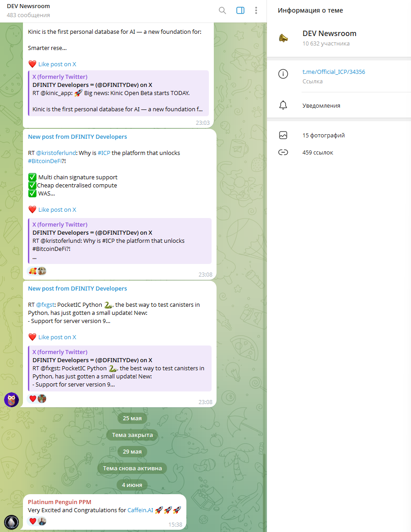The height and width of the screenshot is (532, 411).
Task: Expand the quoted X post about Kinic Open Beta
Action: pos(119,93)
